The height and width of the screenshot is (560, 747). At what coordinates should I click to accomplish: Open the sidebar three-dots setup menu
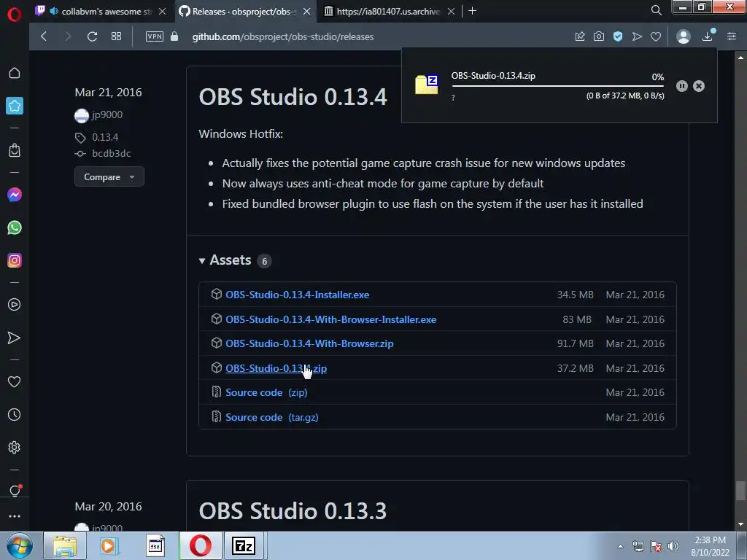15,516
